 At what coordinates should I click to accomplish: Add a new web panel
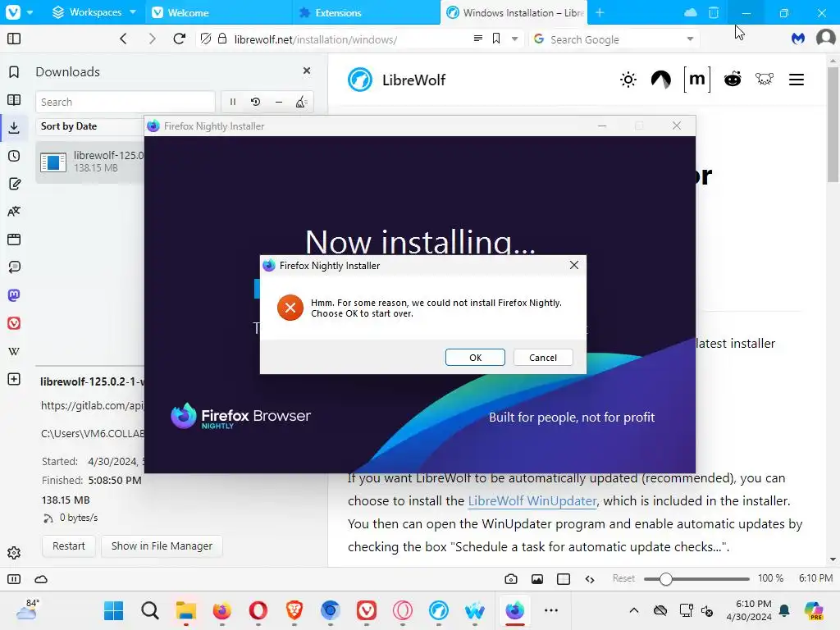pyautogui.click(x=14, y=379)
